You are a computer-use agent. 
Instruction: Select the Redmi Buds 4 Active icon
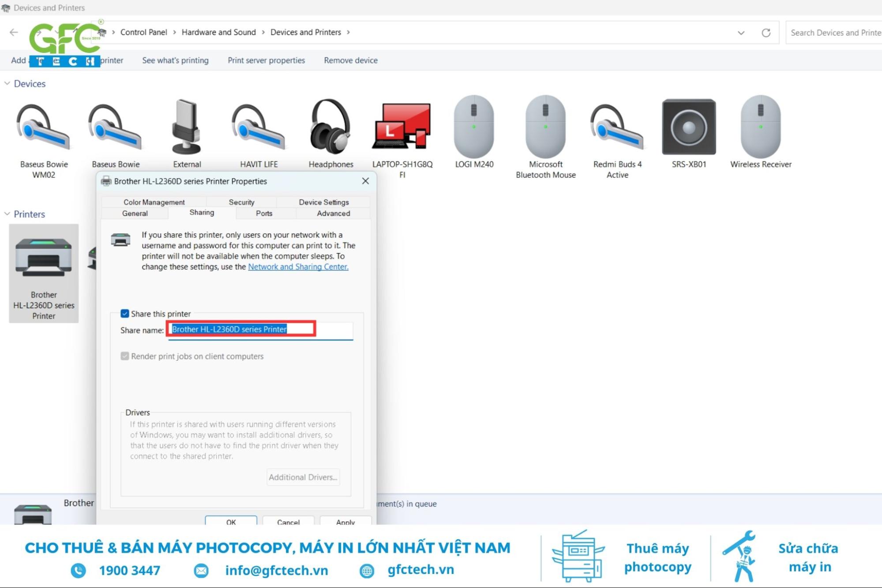click(x=617, y=128)
